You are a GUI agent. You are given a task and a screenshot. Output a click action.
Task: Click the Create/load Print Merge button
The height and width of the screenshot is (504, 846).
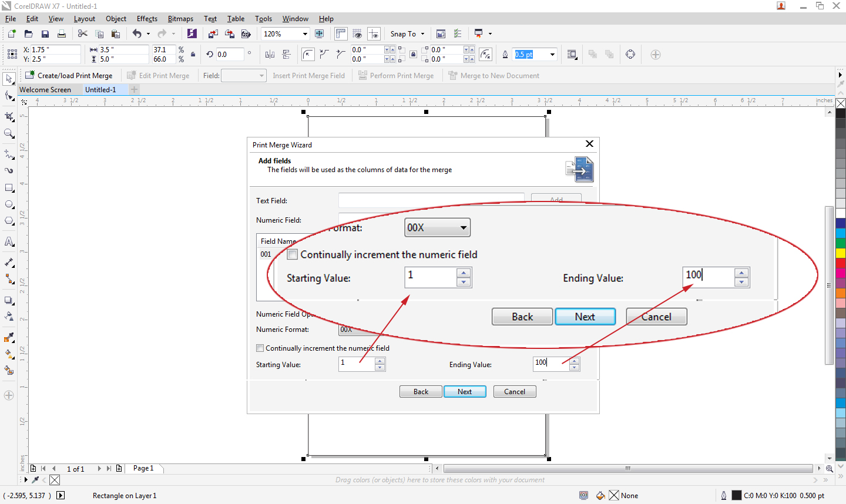point(69,75)
